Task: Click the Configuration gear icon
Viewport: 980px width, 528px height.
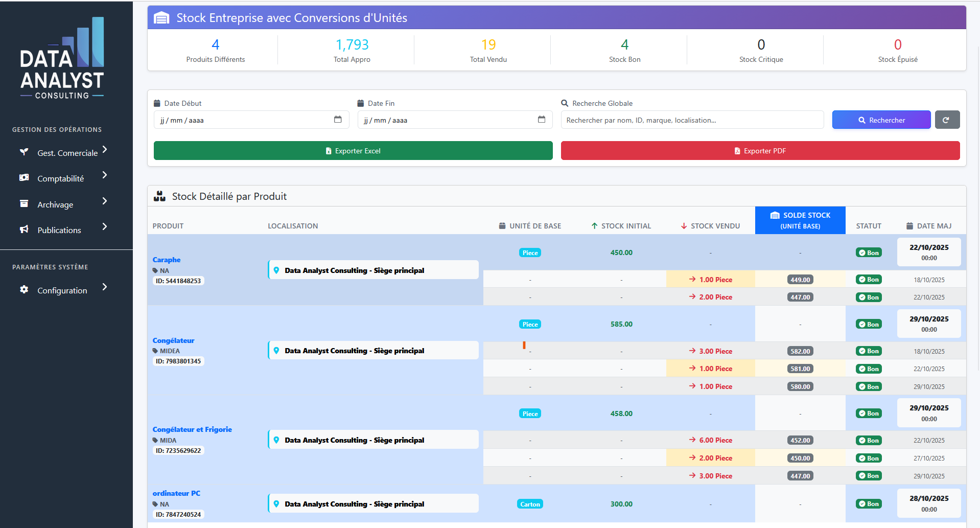Action: [x=24, y=289]
